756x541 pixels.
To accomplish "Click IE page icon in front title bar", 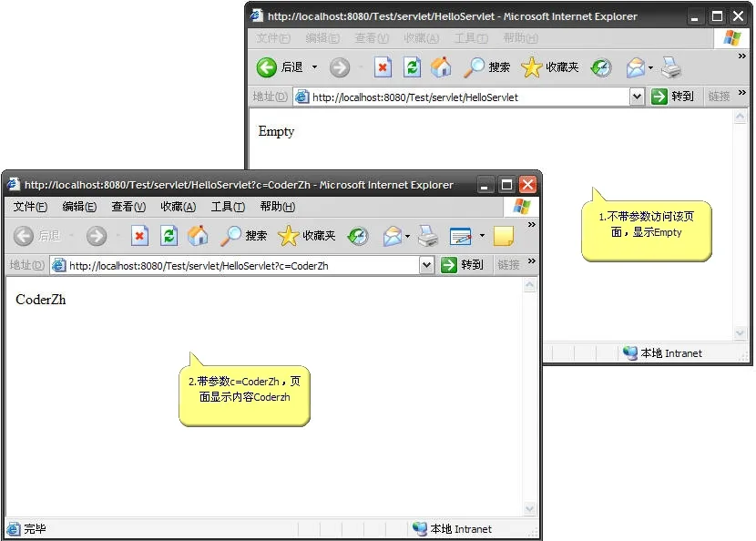I will pyautogui.click(x=14, y=184).
